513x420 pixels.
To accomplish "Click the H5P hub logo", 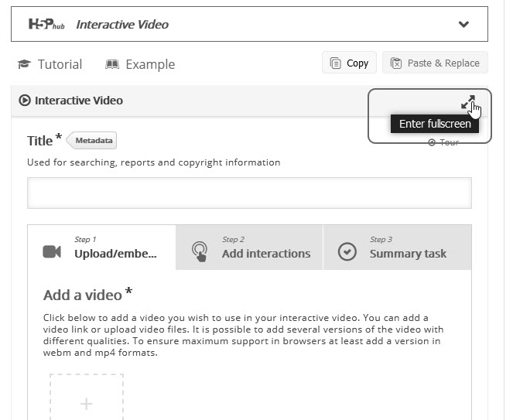I will click(46, 24).
